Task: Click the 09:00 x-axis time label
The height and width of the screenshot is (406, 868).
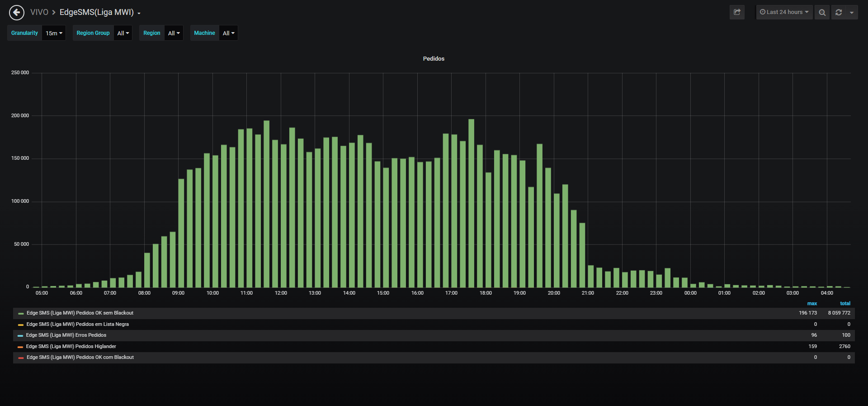Action: 178,293
